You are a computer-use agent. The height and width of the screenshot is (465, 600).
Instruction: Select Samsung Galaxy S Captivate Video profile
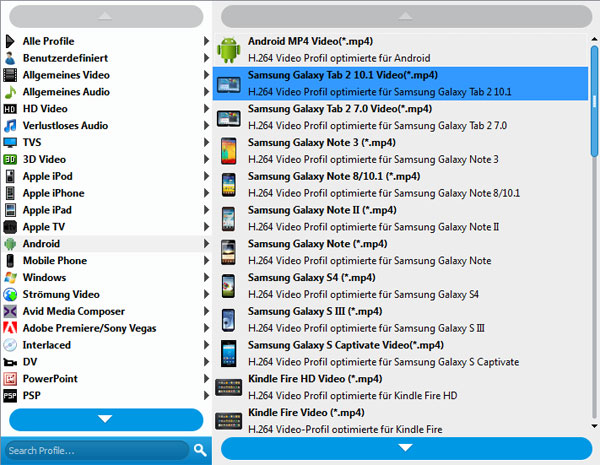pyautogui.click(x=400, y=353)
